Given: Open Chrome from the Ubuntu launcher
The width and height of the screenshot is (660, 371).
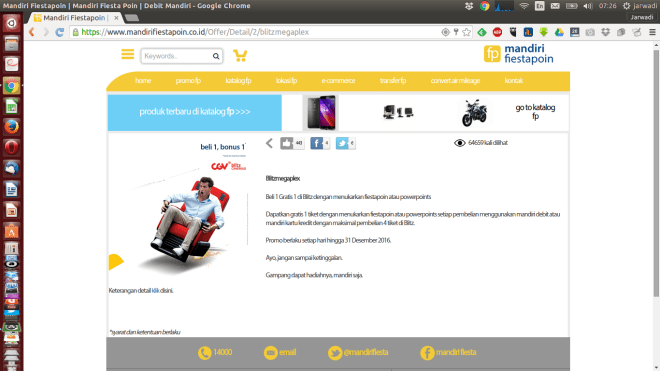Looking at the screenshot, I should tap(11, 85).
